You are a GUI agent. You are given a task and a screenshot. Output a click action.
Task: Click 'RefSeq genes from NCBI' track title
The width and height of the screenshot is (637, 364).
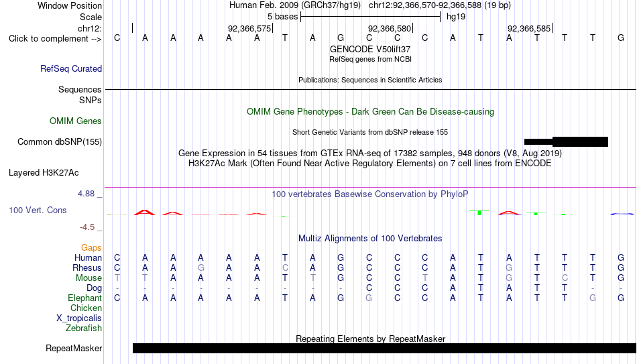pyautogui.click(x=370, y=59)
